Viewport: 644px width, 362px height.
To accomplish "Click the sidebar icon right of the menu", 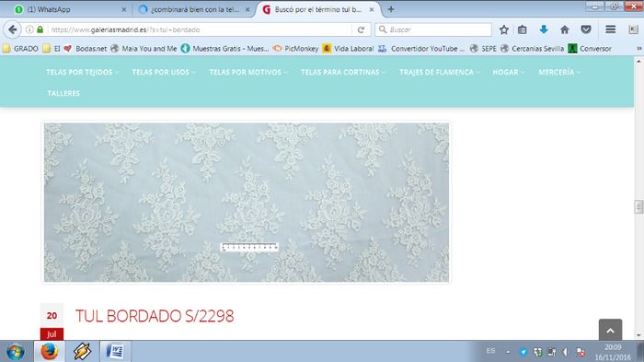I will 633,29.
